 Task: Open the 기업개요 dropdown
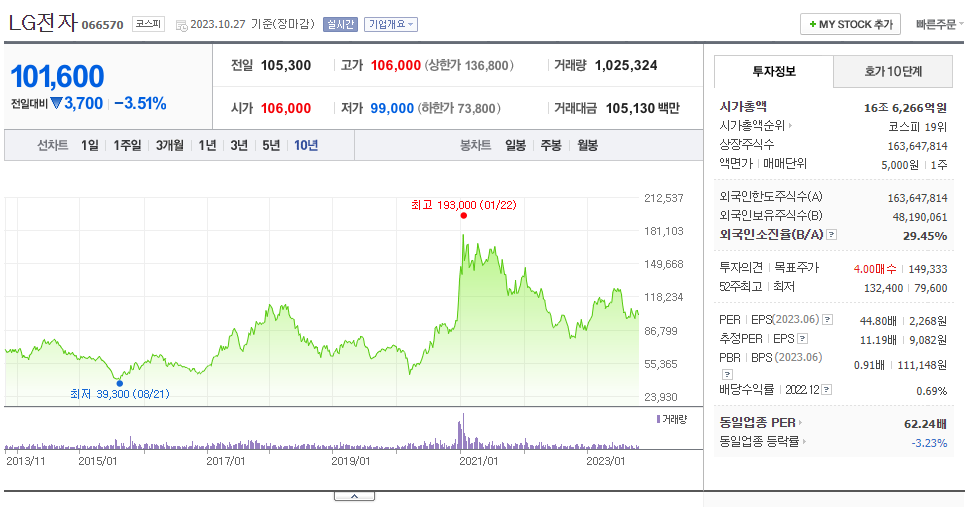(x=391, y=24)
